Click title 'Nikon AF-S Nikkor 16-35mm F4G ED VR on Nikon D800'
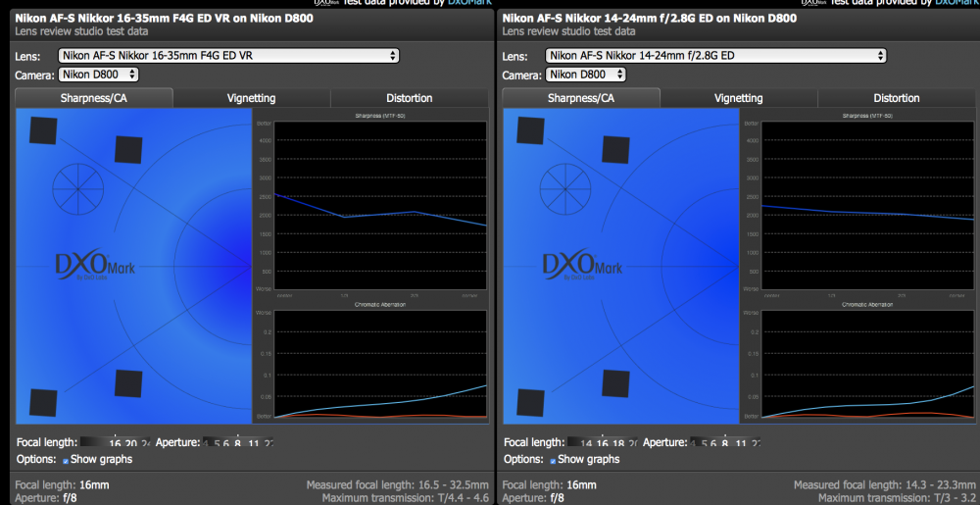Viewport: 980px width, 505px height. 165,18
